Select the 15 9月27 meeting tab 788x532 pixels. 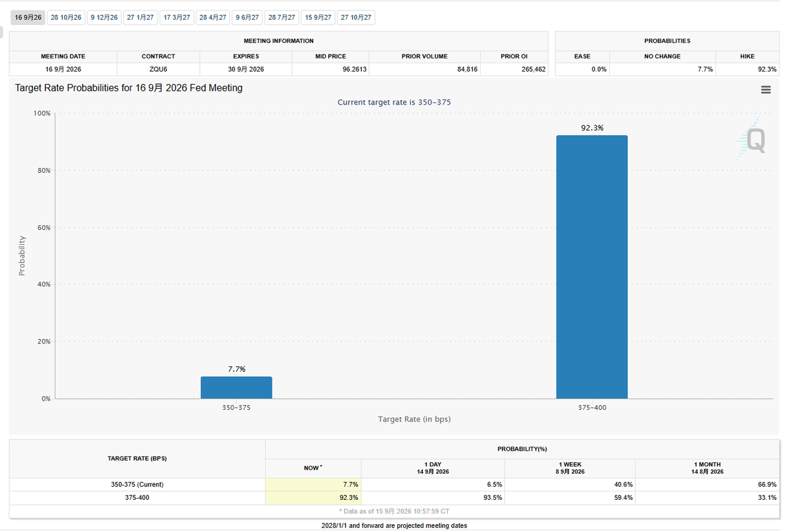[318, 17]
